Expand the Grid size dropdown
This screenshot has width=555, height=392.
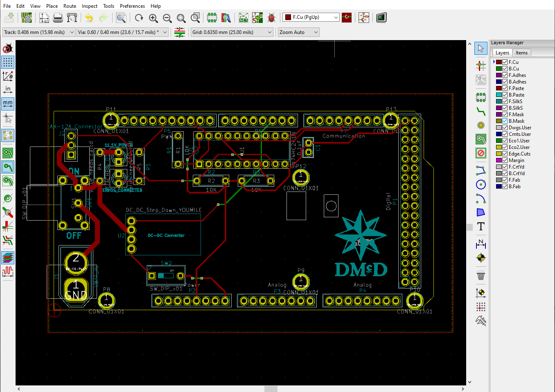pyautogui.click(x=232, y=32)
